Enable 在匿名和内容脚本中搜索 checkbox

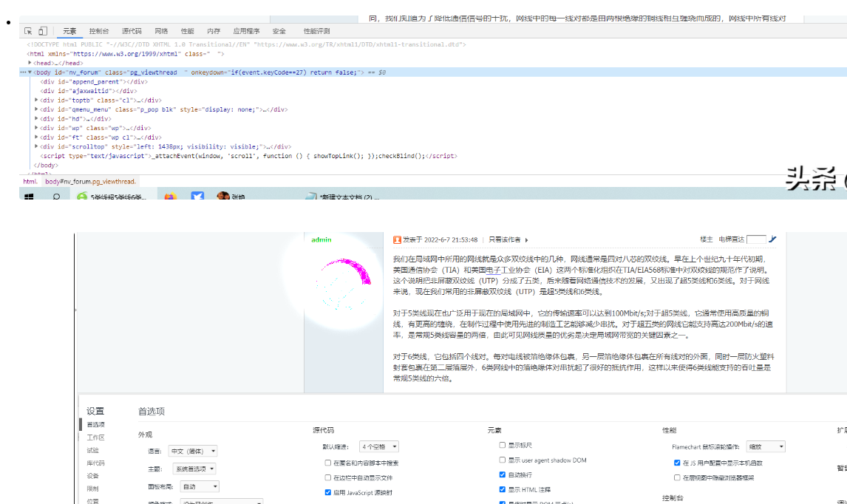pyautogui.click(x=328, y=463)
